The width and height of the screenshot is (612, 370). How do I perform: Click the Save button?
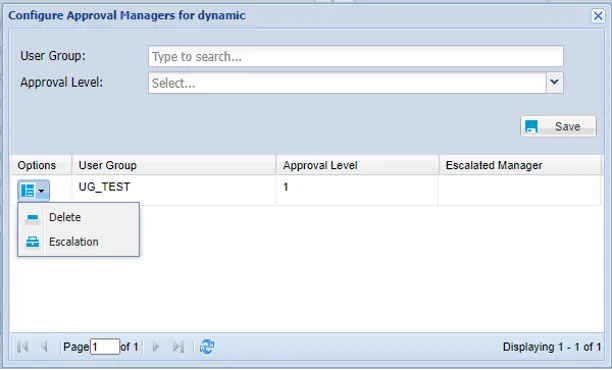[558, 126]
